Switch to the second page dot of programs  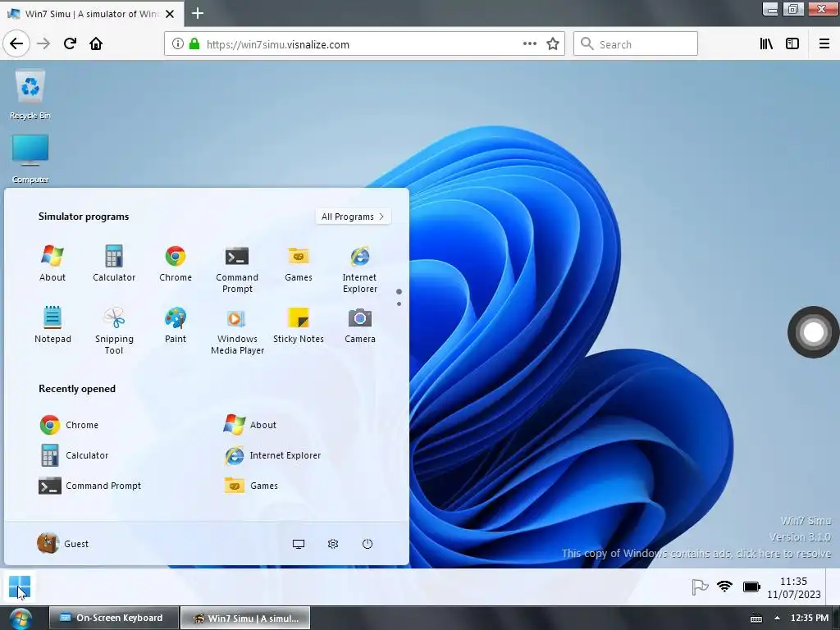pyautogui.click(x=399, y=304)
